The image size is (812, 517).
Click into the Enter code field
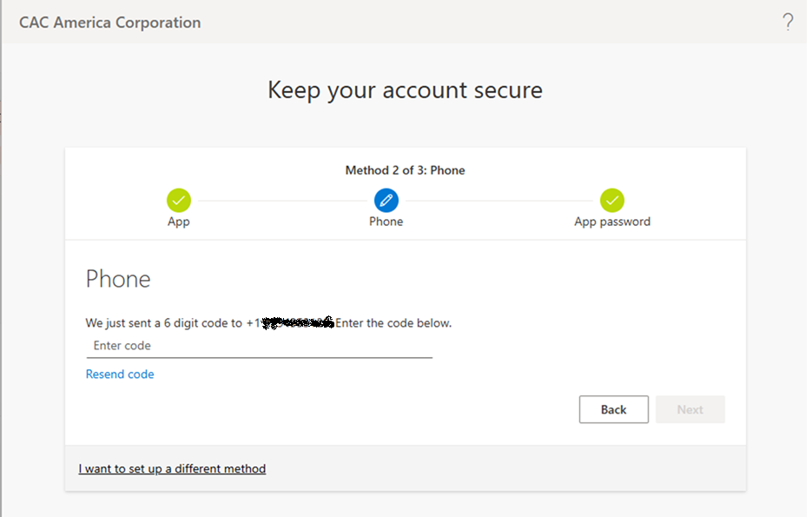click(x=259, y=346)
